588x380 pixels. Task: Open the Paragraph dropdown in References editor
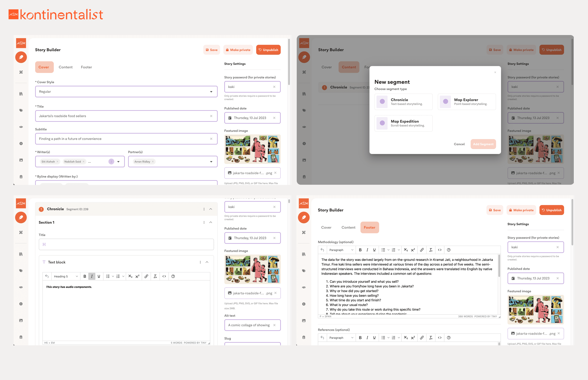[x=341, y=338]
